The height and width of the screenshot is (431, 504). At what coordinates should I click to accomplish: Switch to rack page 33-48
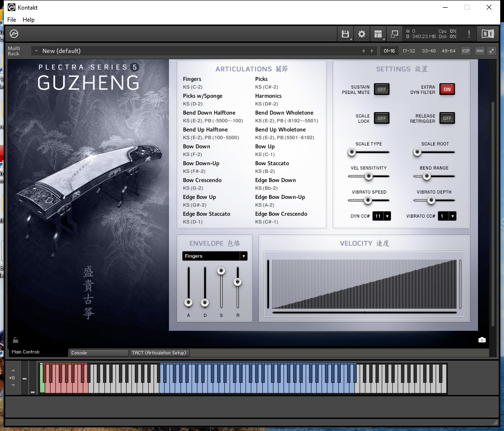point(429,51)
